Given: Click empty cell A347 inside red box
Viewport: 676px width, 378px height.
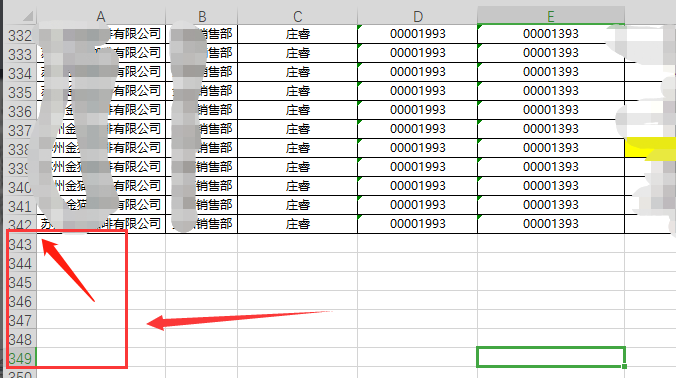Looking at the screenshot, I should tap(101, 319).
